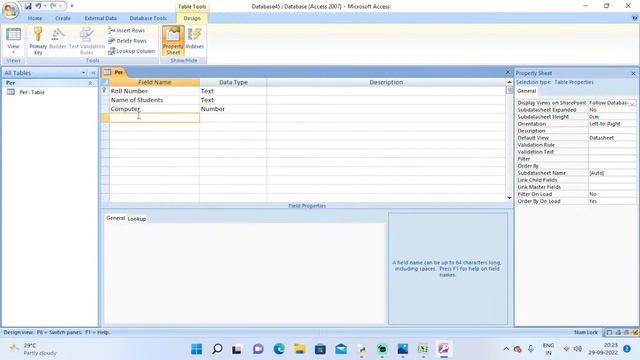The height and width of the screenshot is (360, 640).
Task: Open taskbar Search icon
Action: click(x=217, y=349)
